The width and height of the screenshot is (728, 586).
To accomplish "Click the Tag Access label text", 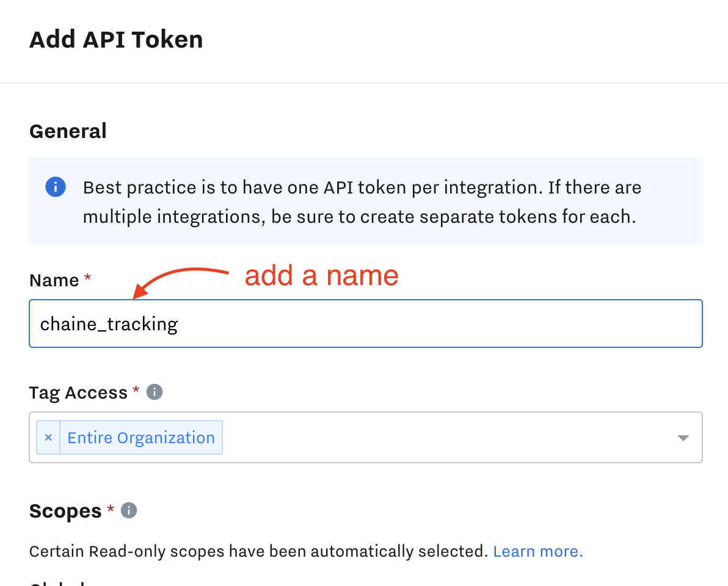I will coord(78,392).
